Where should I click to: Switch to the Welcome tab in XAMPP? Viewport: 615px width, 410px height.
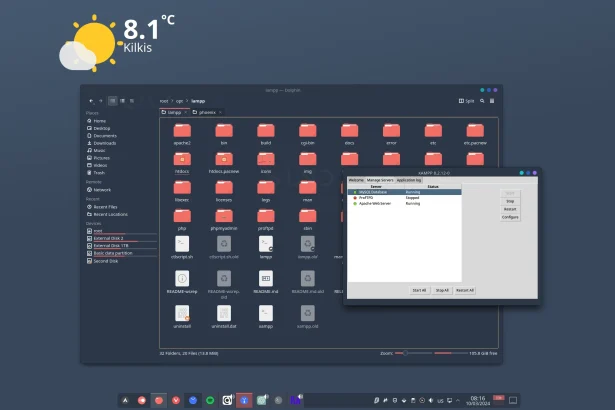356,180
